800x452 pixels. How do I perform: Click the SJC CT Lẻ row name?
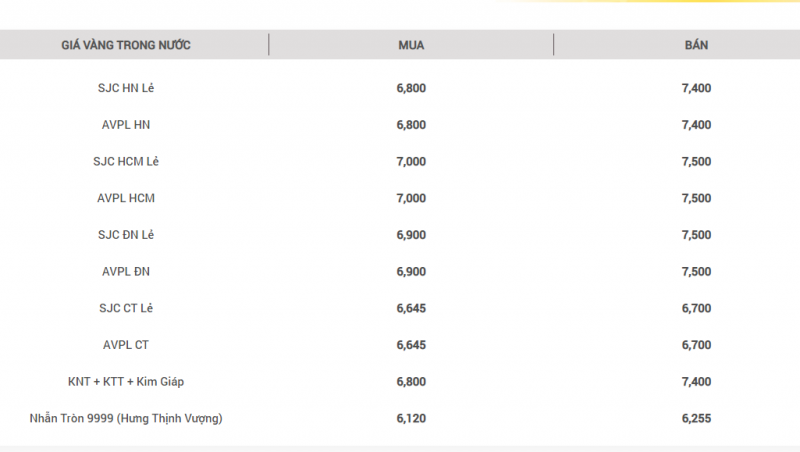pos(126,308)
